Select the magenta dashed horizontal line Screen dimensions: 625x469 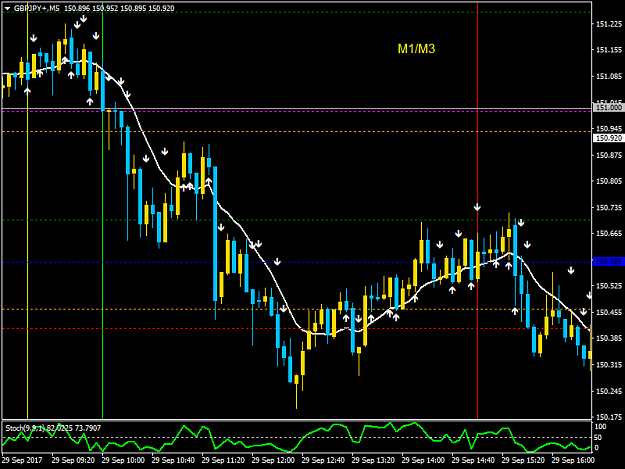click(297, 112)
